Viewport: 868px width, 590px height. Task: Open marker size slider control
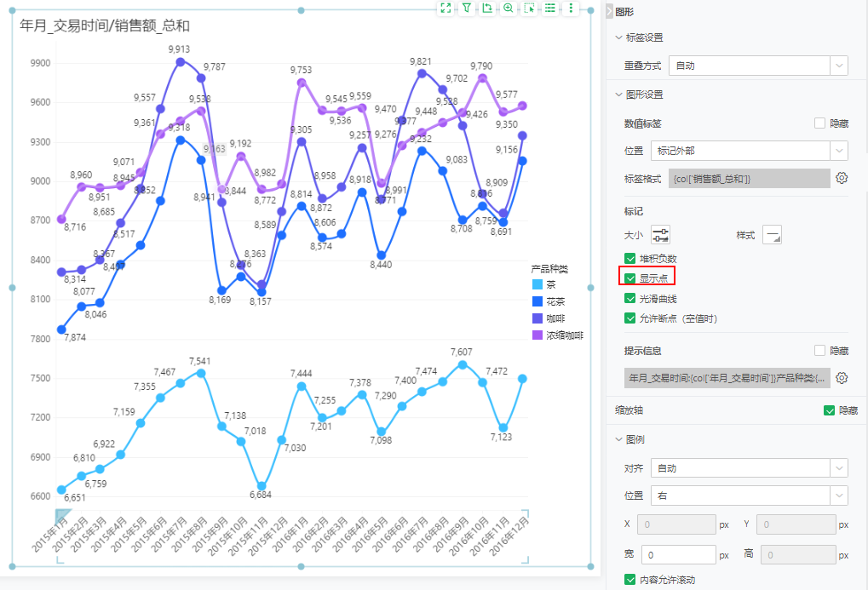pyautogui.click(x=660, y=235)
